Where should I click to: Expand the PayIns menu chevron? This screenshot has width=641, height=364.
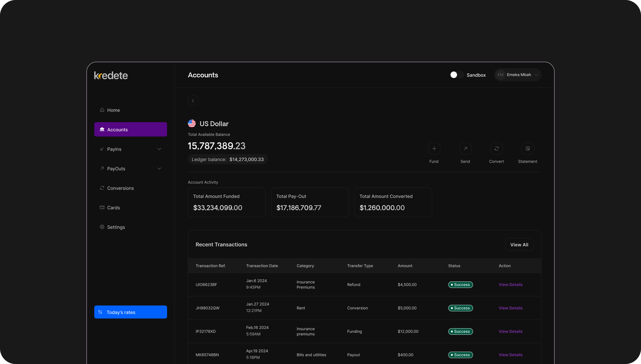point(159,149)
